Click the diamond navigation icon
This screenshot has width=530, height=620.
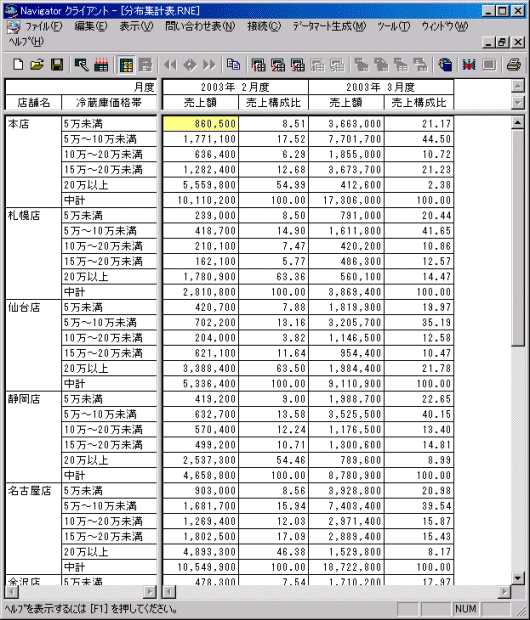point(190,65)
